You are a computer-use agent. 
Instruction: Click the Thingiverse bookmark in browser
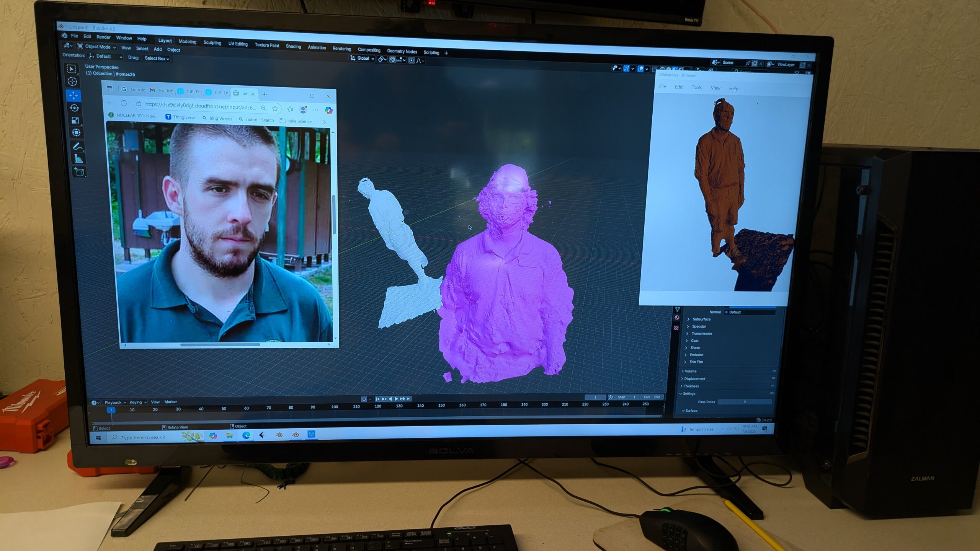click(x=180, y=117)
